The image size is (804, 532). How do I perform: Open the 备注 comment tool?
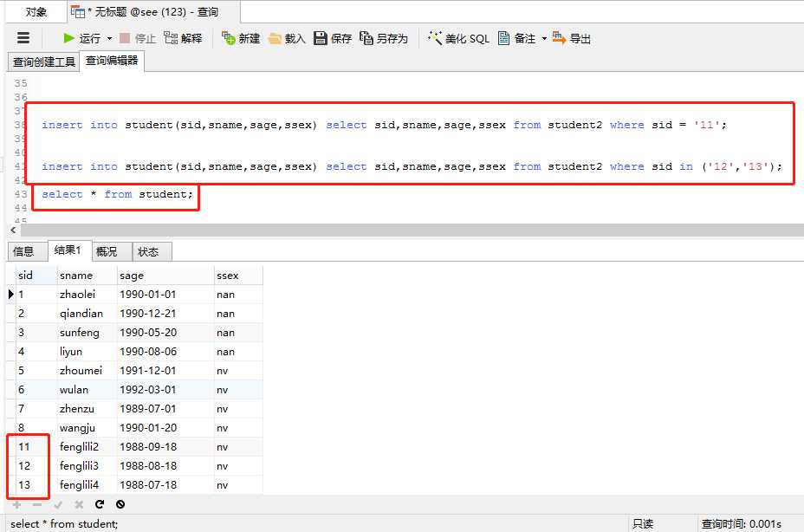pyautogui.click(x=517, y=38)
